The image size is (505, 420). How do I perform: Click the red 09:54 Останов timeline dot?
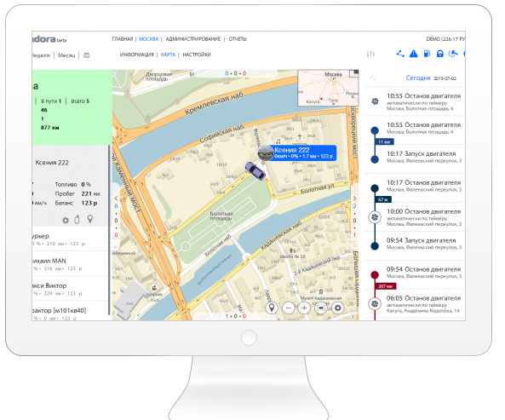coord(375,274)
